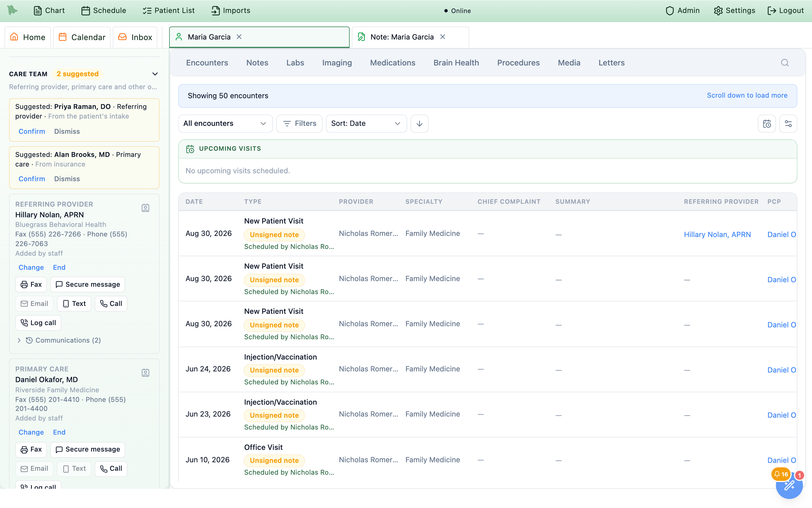The width and height of the screenshot is (812, 508).
Task: Open the notifications bell badge showing 16
Action: [781, 474]
